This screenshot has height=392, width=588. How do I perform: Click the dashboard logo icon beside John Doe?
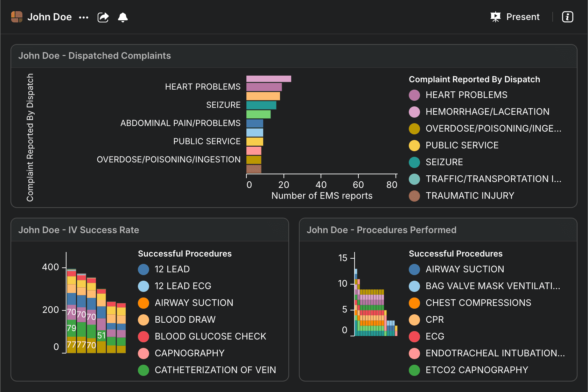click(17, 17)
